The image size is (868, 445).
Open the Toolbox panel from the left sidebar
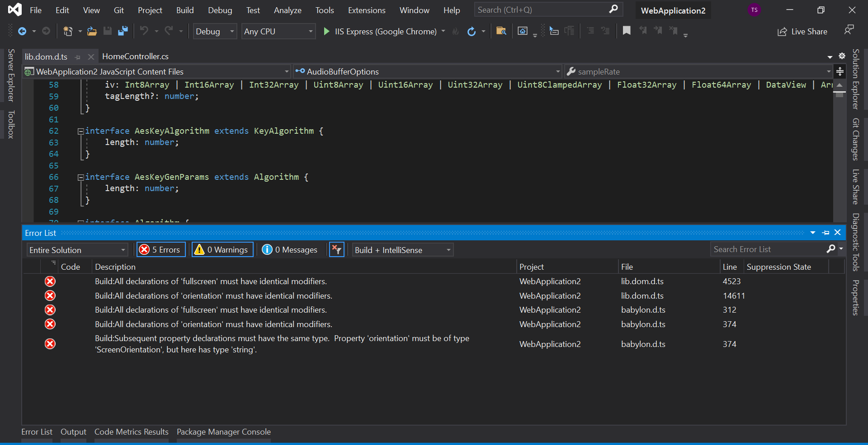click(x=11, y=124)
